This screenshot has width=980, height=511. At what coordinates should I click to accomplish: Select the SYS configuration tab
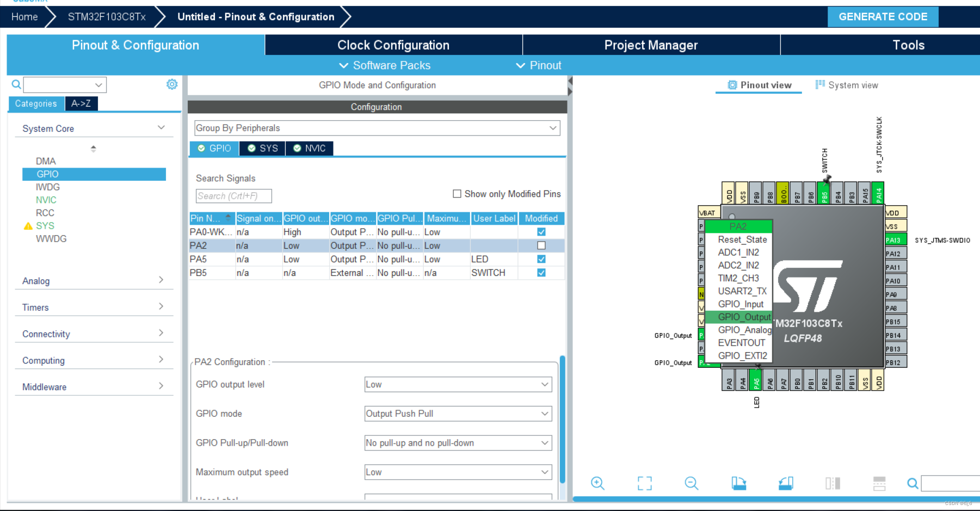tap(262, 148)
